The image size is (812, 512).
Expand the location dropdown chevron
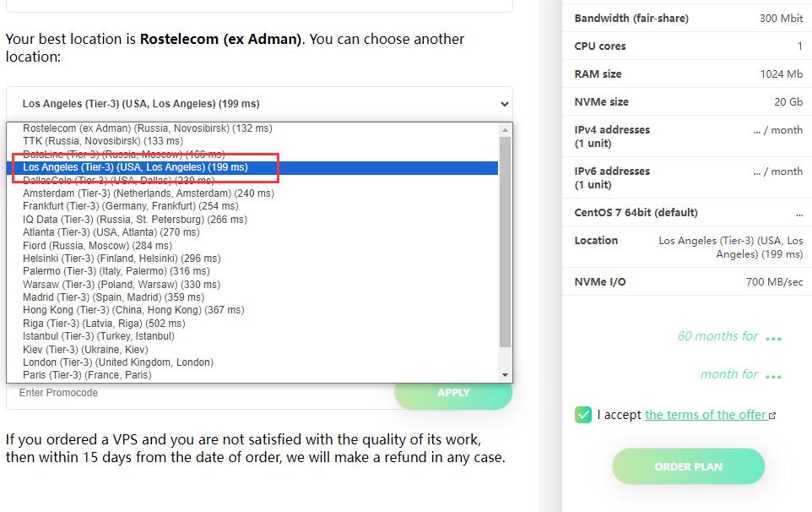click(505, 104)
